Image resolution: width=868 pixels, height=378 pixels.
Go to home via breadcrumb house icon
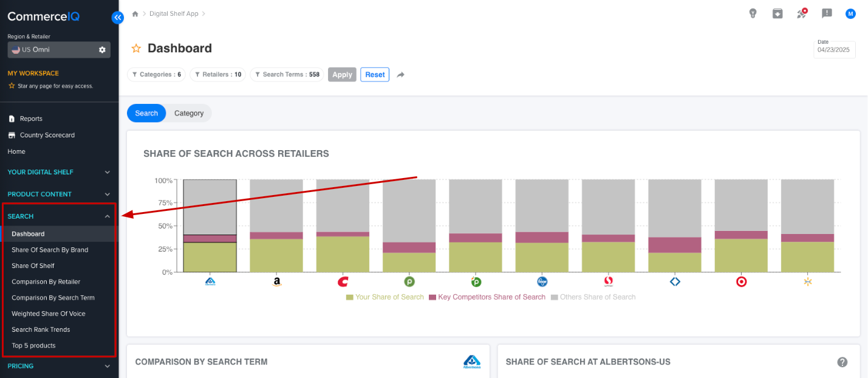[135, 13]
